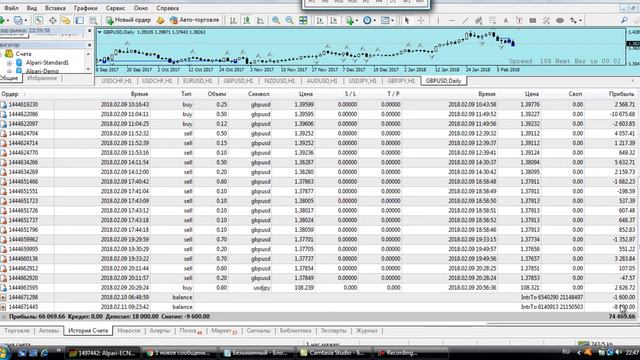This screenshot has height=360, width=640.
Task: Open the Графики menu
Action: [x=86, y=8]
